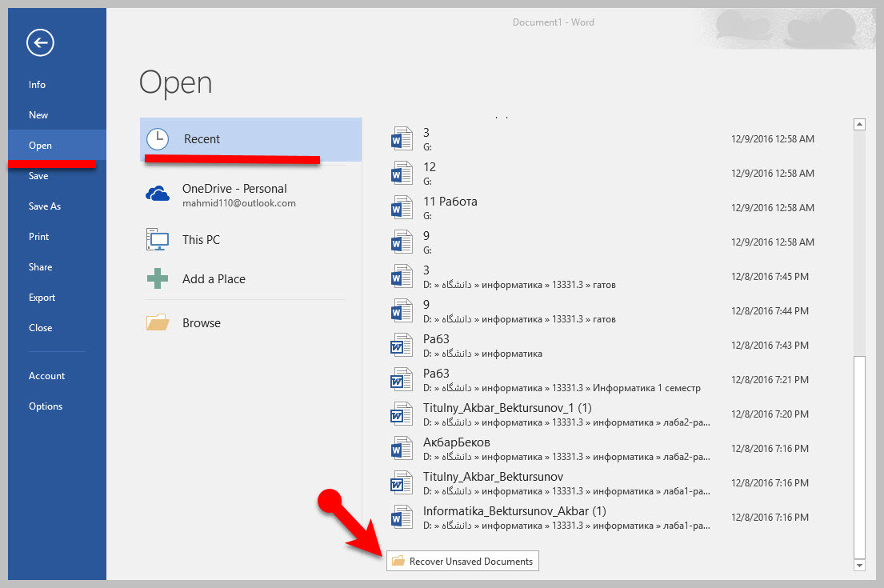Click scrollbar down arrow in file list
Screen dimensions: 884x588
tap(860, 565)
